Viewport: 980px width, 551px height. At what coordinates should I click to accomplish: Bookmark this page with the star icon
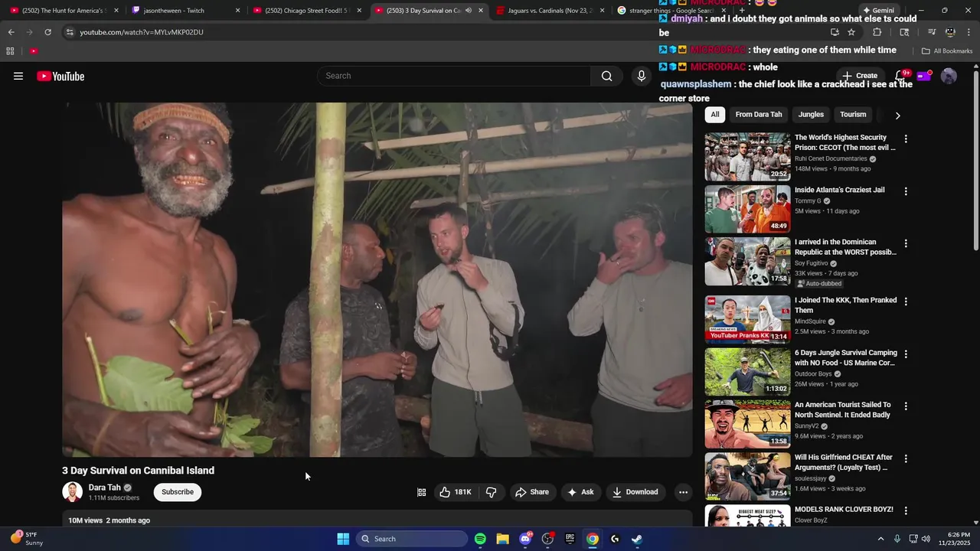(x=851, y=32)
